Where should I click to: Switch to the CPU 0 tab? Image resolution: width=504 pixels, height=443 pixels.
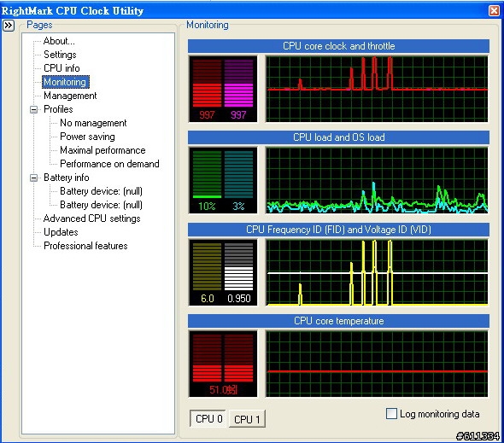(x=208, y=418)
